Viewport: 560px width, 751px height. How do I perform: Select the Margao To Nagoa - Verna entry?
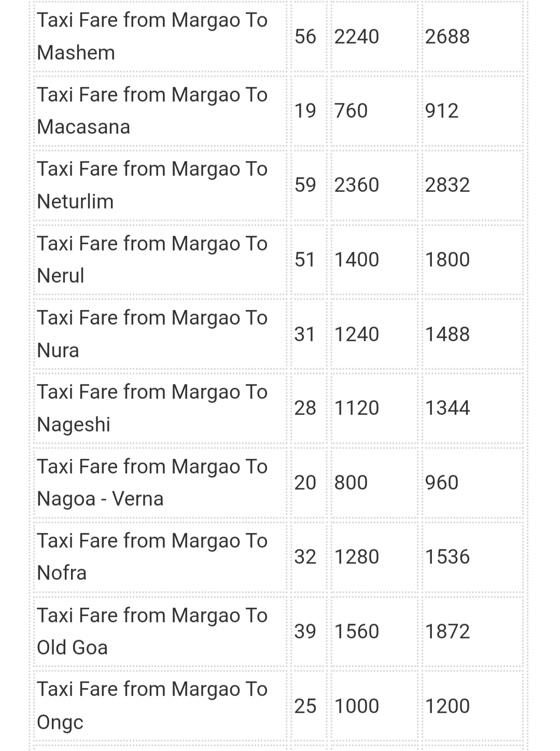[x=152, y=482]
